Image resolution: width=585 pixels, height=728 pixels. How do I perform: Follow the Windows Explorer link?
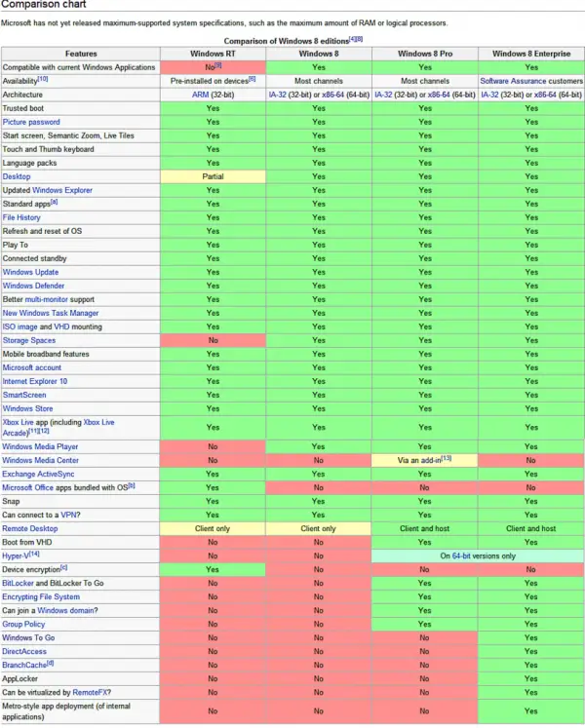tap(62, 190)
